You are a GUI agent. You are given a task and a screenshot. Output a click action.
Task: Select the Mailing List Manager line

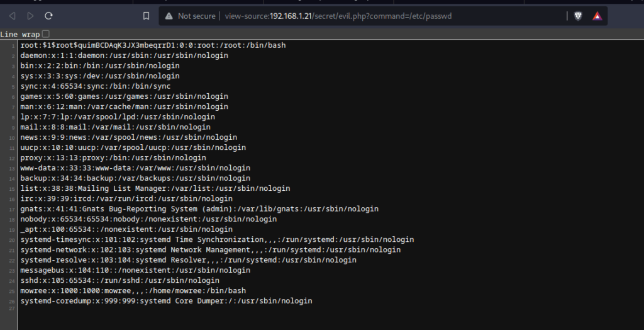point(155,188)
